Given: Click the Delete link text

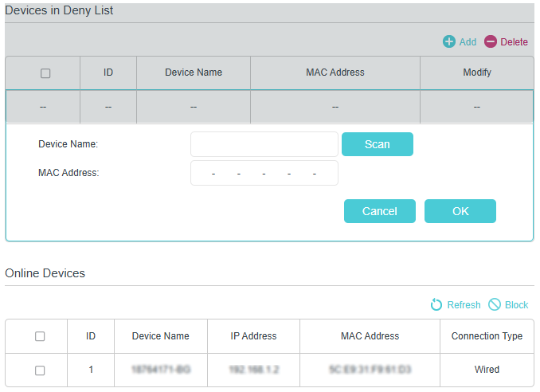Looking at the screenshot, I should click(x=514, y=42).
